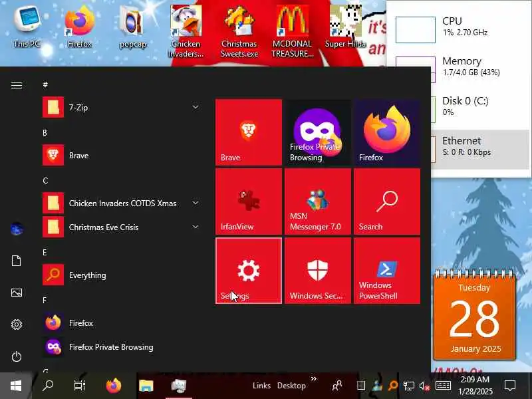Open the Firefox tile in Start
Screen dimensions: 532x399
pos(387,132)
